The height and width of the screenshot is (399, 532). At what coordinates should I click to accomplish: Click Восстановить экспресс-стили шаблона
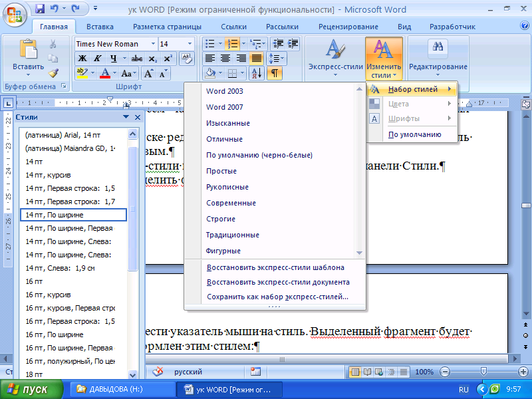(x=275, y=267)
